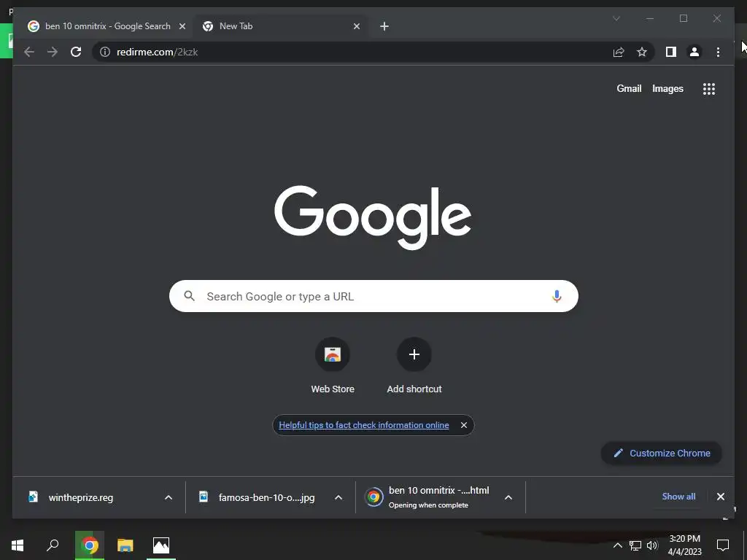747x560 pixels.
Task: Focus the Google search box
Action: tap(373, 296)
